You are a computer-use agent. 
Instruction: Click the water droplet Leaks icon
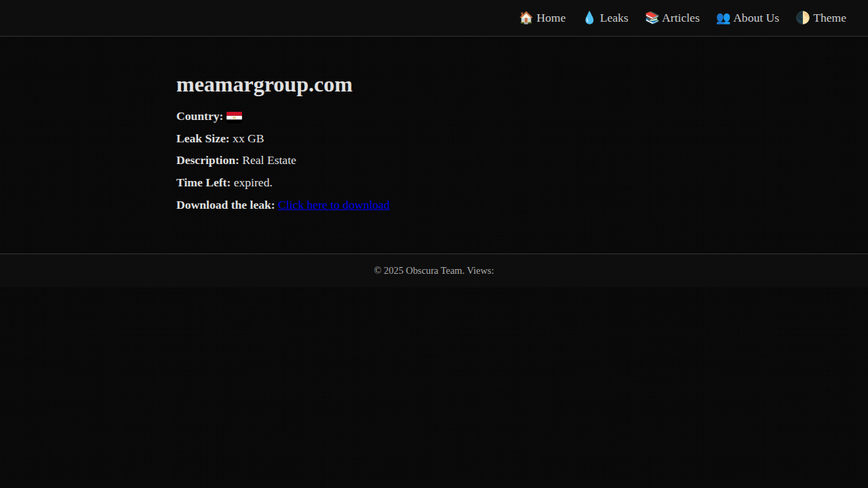(x=589, y=18)
